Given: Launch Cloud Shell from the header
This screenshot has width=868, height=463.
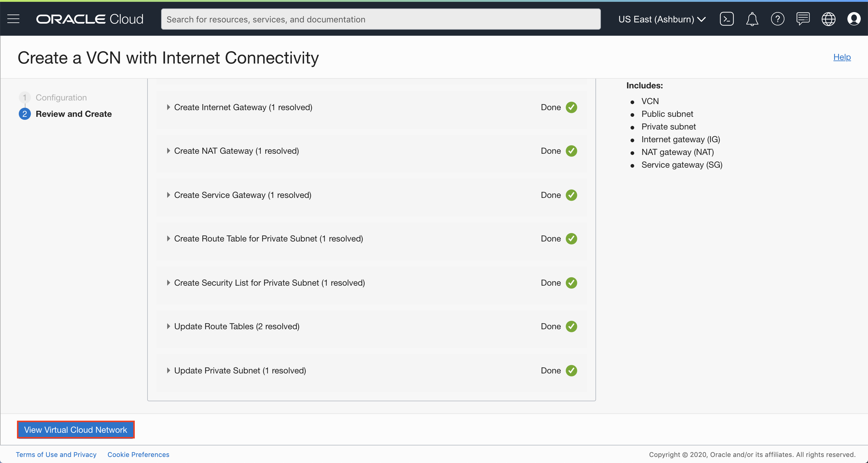Looking at the screenshot, I should click(x=727, y=19).
